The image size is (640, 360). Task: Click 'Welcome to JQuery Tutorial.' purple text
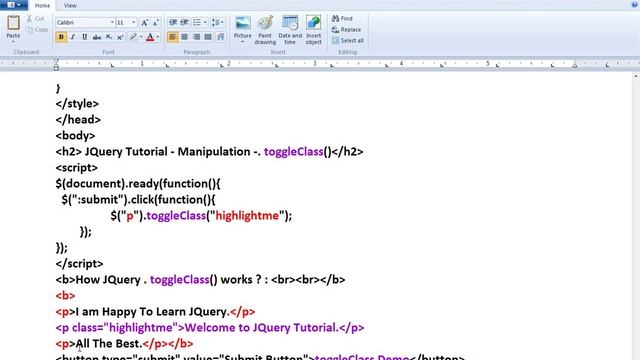click(261, 328)
